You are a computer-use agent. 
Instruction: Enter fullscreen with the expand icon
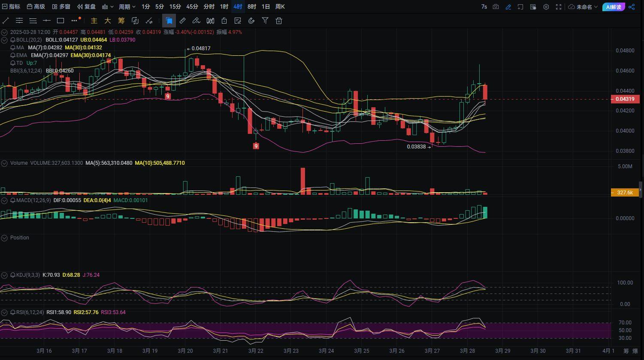pyautogui.click(x=559, y=7)
